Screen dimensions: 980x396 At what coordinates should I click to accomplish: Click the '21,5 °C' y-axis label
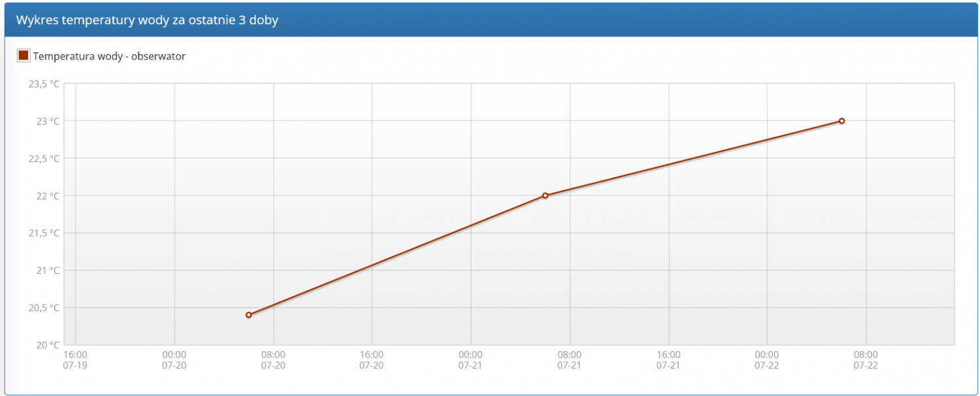point(44,233)
